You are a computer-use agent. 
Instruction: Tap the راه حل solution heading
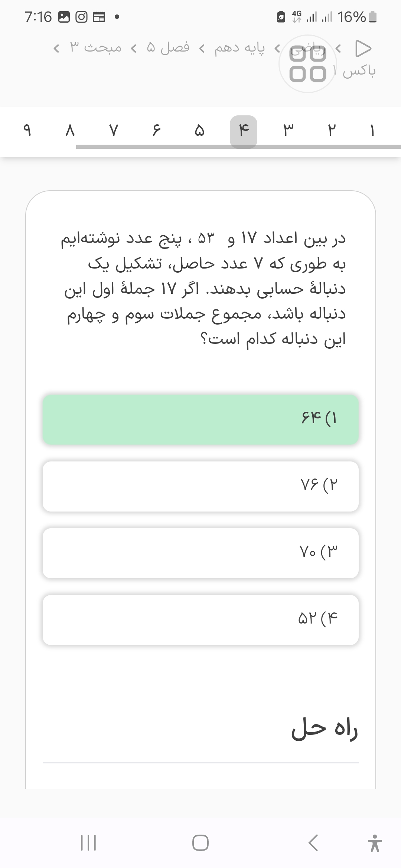click(x=324, y=729)
